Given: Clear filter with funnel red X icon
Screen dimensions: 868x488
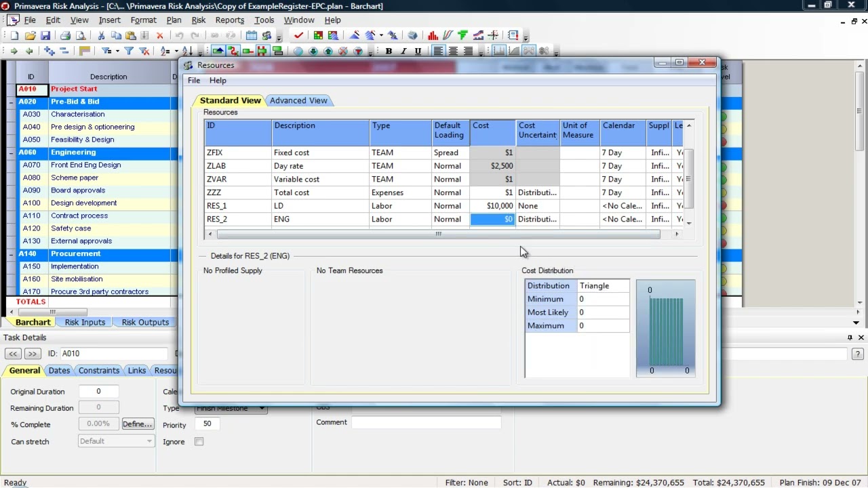Looking at the screenshot, I should coord(144,51).
